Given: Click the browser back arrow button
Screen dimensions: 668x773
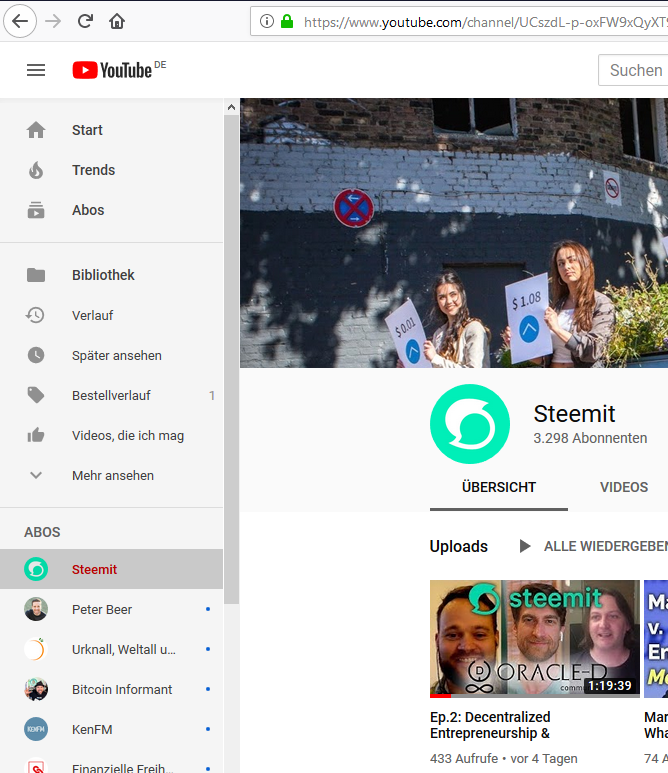Looking at the screenshot, I should point(20,21).
